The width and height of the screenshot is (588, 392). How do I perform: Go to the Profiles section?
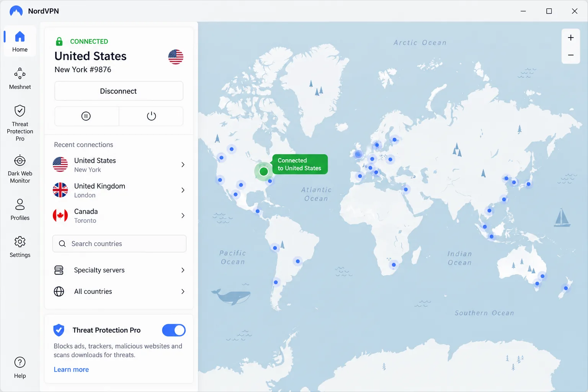point(20,209)
